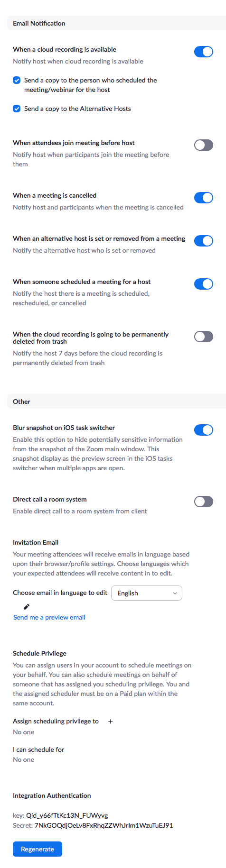
Task: Uncheck send a copy to Alternative Hosts
Action: [x=17, y=109]
